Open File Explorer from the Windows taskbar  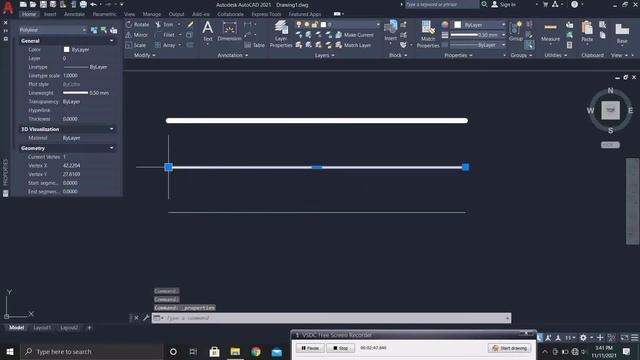tap(235, 351)
